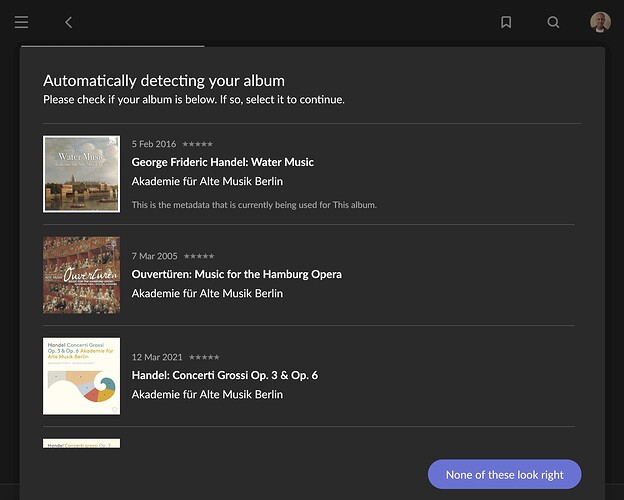Select George Frideric Handel: Water Music title
624x500 pixels.
(x=222, y=162)
